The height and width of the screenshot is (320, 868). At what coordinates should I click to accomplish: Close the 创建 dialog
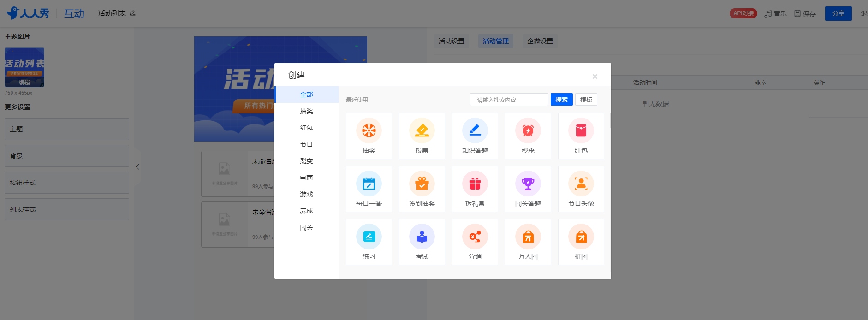pyautogui.click(x=595, y=77)
